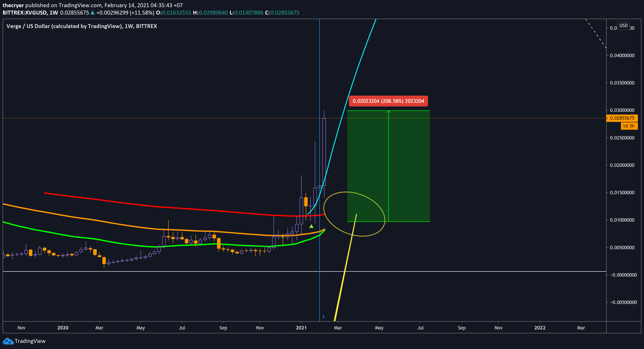Open the TradingView wordmark link
The image size is (644, 349).
30,341
